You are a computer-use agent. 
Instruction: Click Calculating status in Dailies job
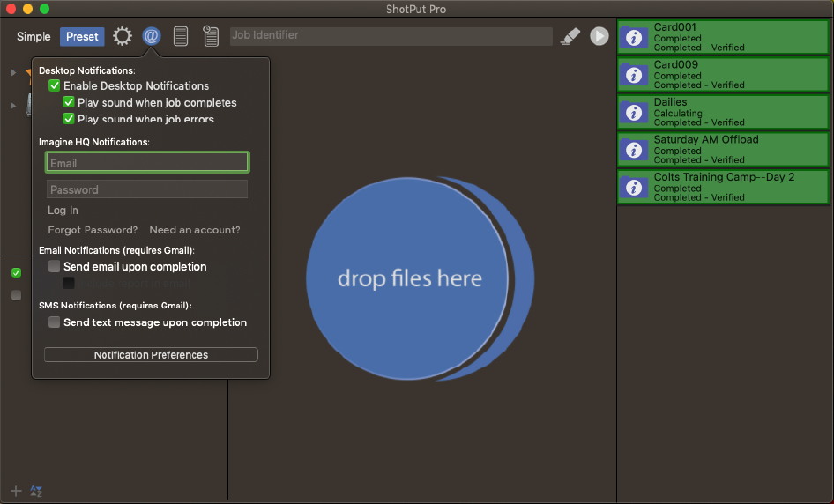[678, 114]
